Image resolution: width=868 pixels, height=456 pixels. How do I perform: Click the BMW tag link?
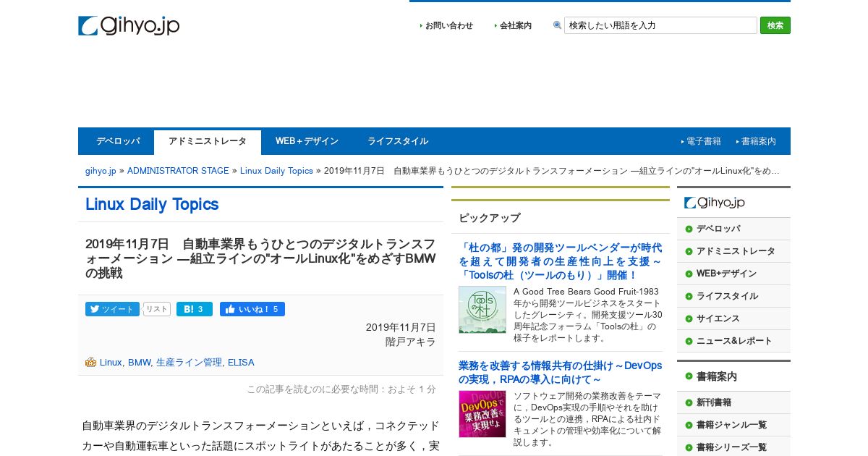click(x=139, y=362)
